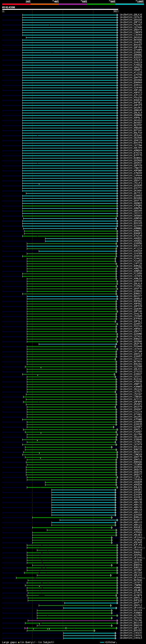The height and width of the screenshot is (644, 146).
Task: Choose the UniRef100_O41616 label
Action: pyautogui.click(x=131, y=37)
